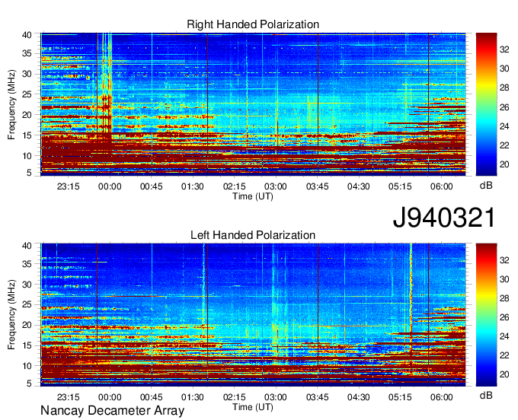
Task: Click the 23:15 time tick of Right Handed plot
Action: click(x=68, y=186)
